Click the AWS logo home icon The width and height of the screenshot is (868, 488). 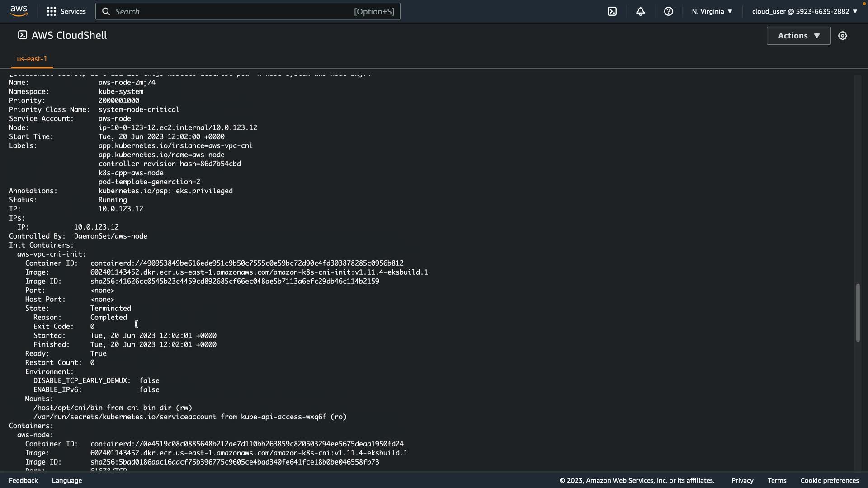coord(19,11)
